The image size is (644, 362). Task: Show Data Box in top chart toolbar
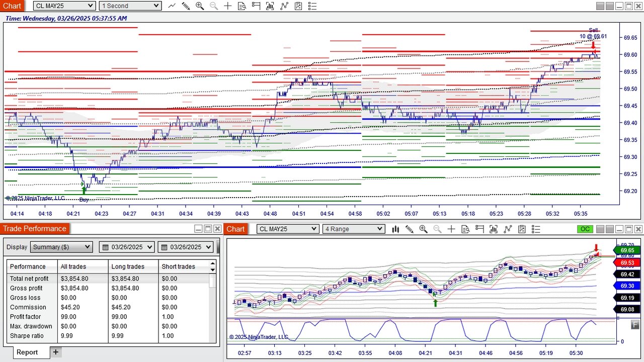(242, 6)
